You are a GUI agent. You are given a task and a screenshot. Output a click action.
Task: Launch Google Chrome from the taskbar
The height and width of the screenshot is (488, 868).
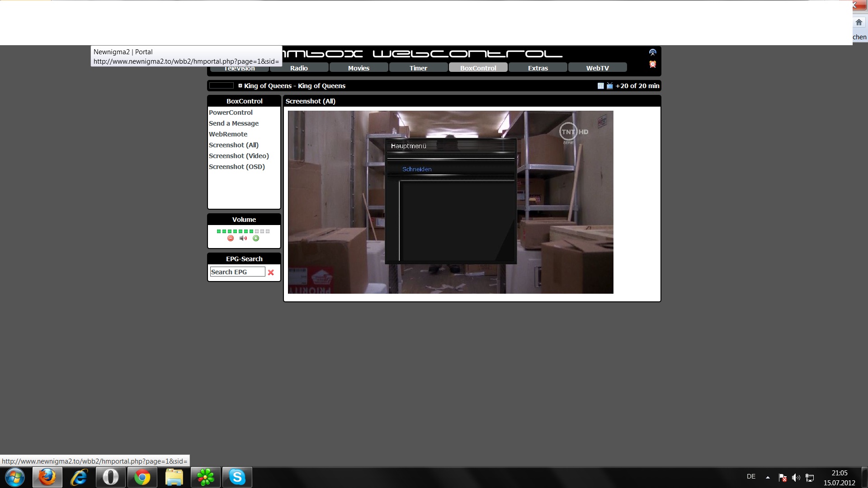click(x=142, y=477)
